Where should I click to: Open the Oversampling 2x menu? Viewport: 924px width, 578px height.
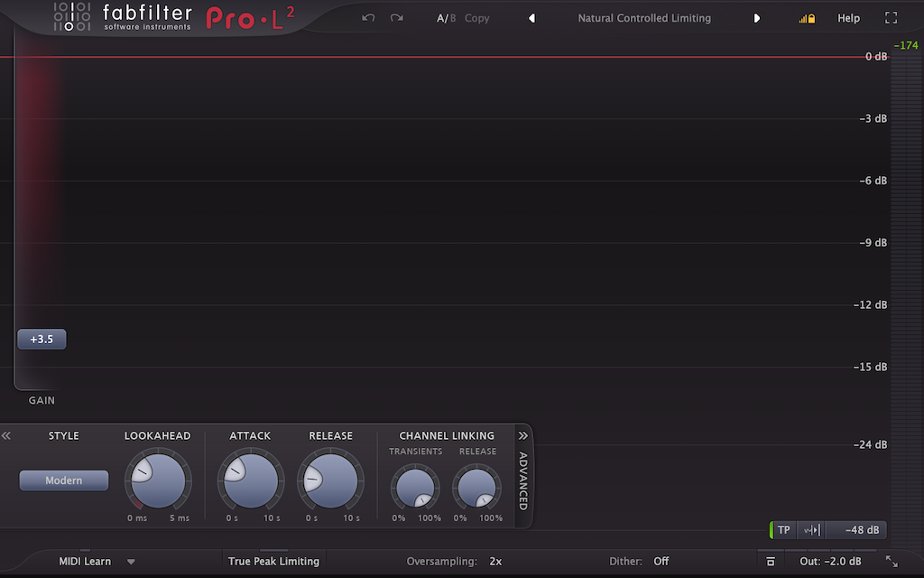[x=495, y=561]
